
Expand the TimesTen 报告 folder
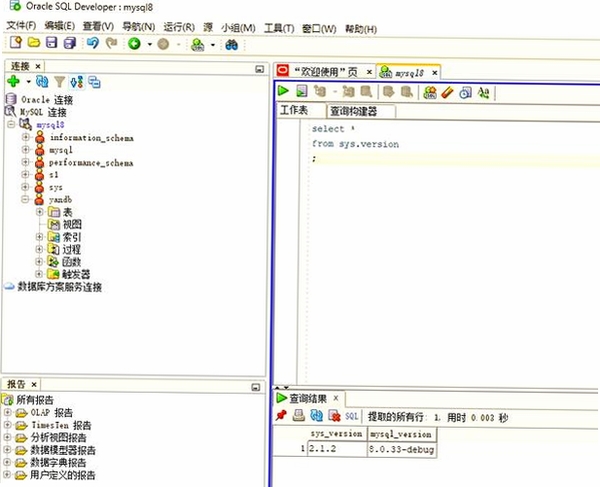point(7,425)
